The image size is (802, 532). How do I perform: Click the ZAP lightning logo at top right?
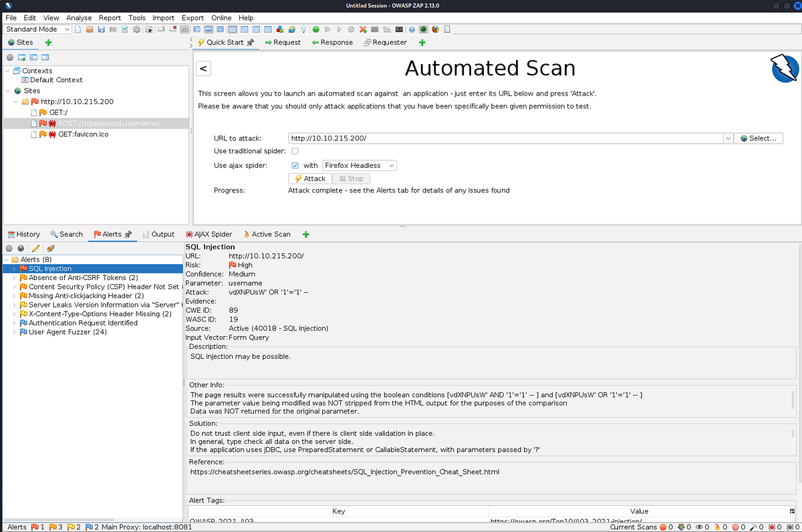pyautogui.click(x=785, y=69)
